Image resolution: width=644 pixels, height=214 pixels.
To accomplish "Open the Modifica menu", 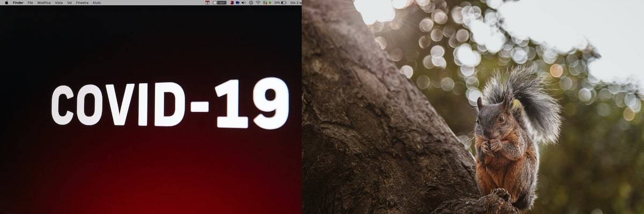I will [x=44, y=3].
